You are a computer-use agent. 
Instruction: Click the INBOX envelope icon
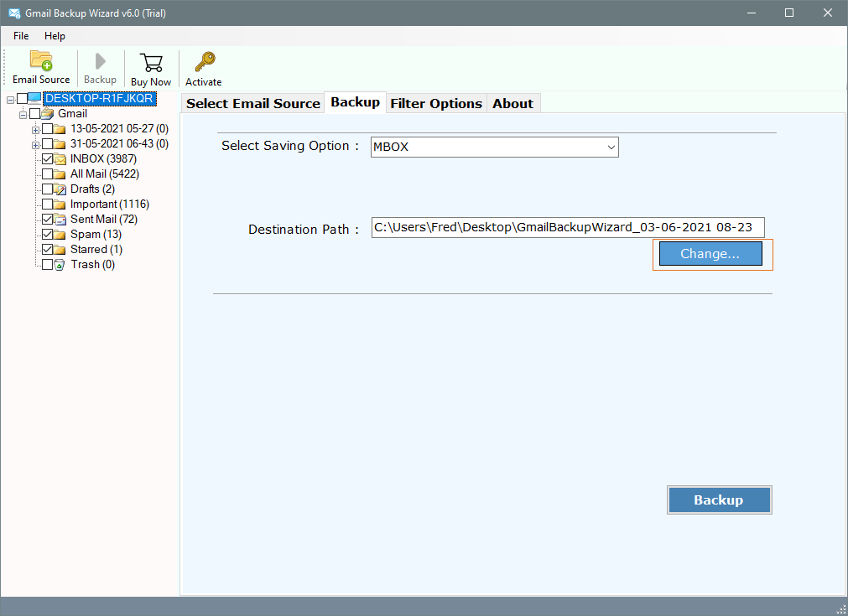[x=60, y=159]
